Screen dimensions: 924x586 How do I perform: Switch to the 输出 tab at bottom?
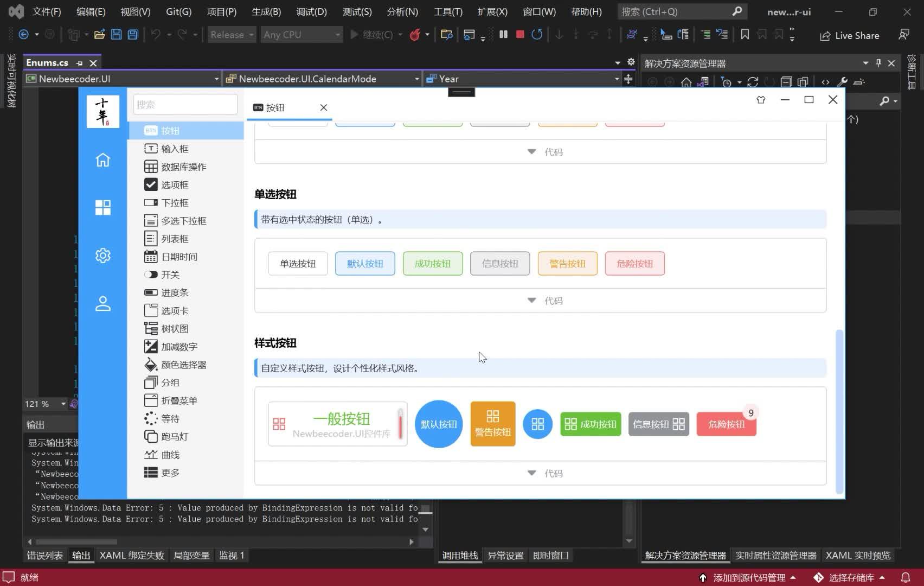click(81, 555)
